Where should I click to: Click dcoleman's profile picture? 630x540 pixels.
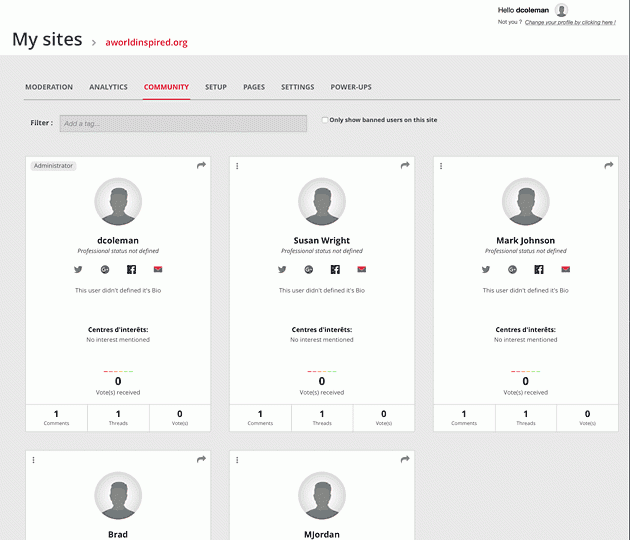pos(118,202)
